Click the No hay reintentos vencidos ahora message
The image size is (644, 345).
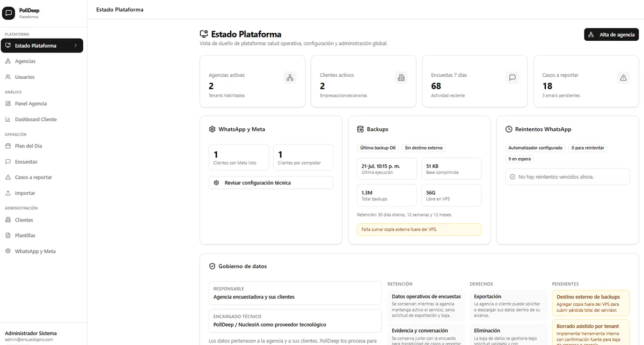tap(567, 177)
